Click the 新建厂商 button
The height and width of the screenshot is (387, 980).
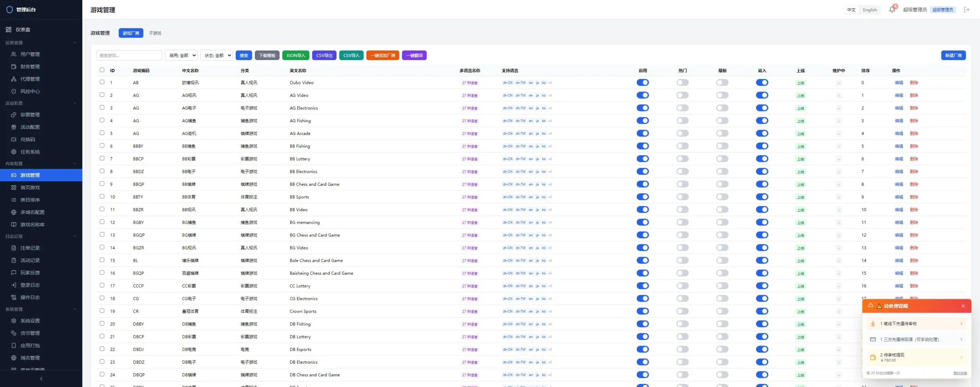click(x=953, y=56)
